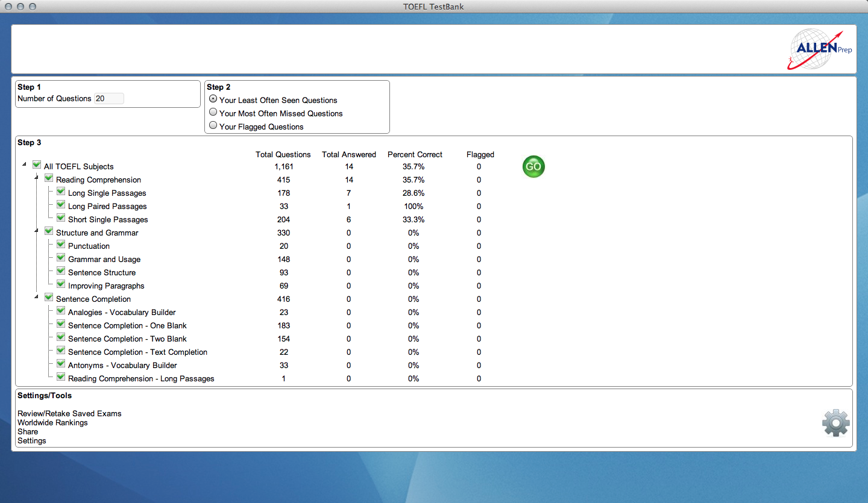Image resolution: width=868 pixels, height=503 pixels.
Task: Select Antonyms - Vocabulary Builder label
Action: (122, 365)
